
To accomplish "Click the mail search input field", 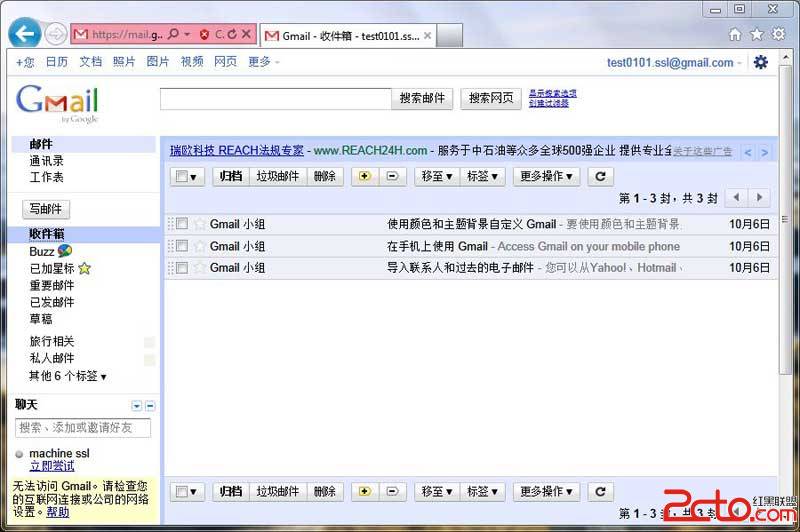I will 276,99.
